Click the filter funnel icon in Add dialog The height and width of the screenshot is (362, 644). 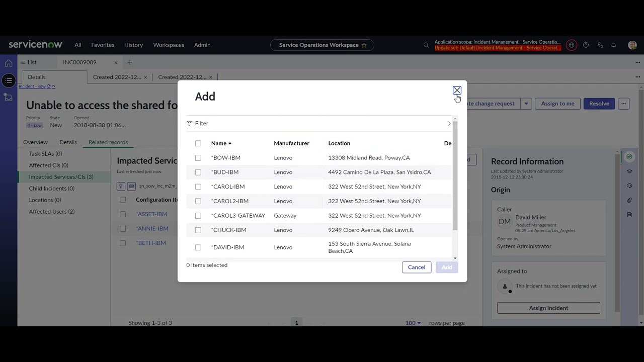[x=190, y=124]
